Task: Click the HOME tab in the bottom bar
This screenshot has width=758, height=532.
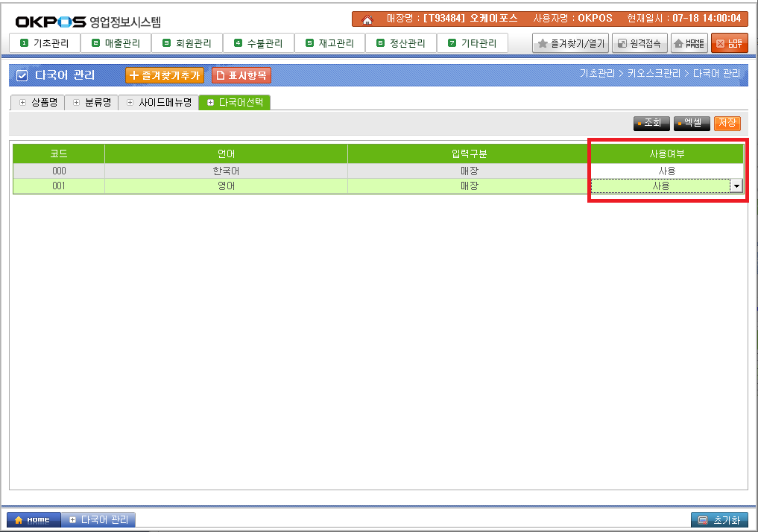Action: pos(33,519)
